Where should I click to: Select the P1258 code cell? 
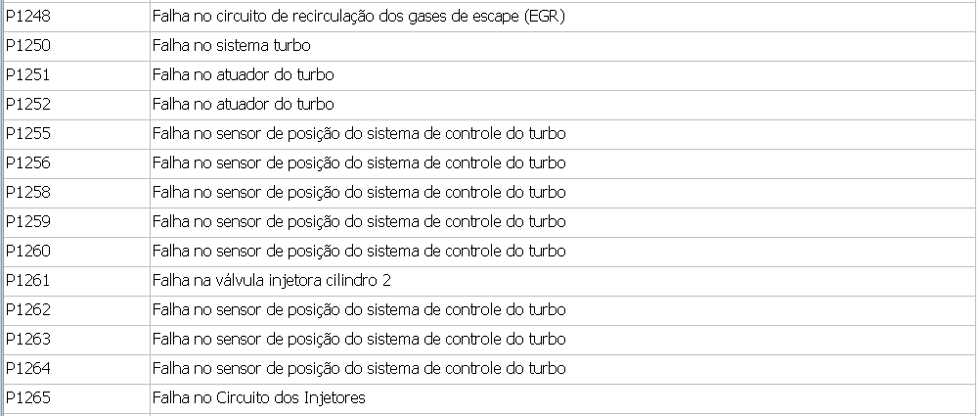point(28,193)
